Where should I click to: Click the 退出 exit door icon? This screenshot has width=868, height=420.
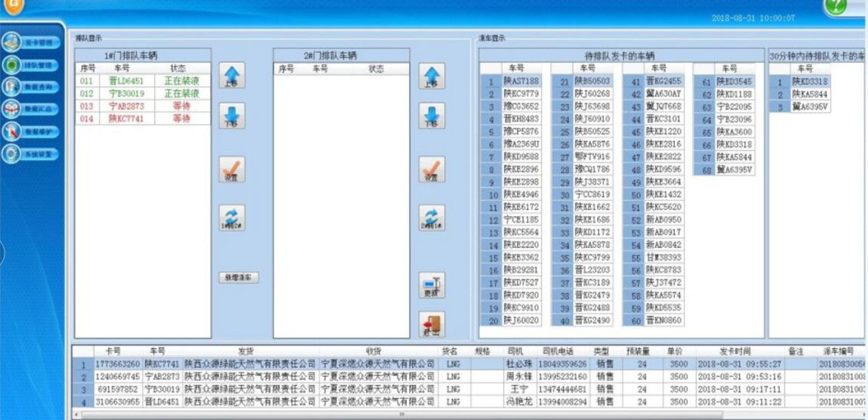431,324
